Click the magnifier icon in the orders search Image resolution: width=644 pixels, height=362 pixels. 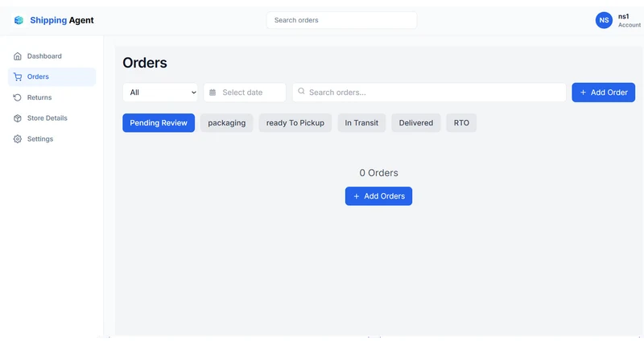301,91
